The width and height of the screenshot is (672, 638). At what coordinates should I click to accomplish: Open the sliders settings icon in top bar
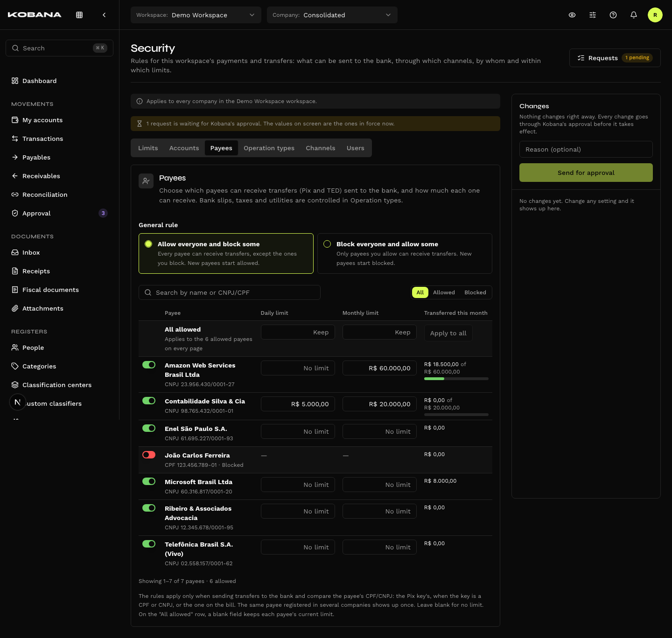(593, 15)
